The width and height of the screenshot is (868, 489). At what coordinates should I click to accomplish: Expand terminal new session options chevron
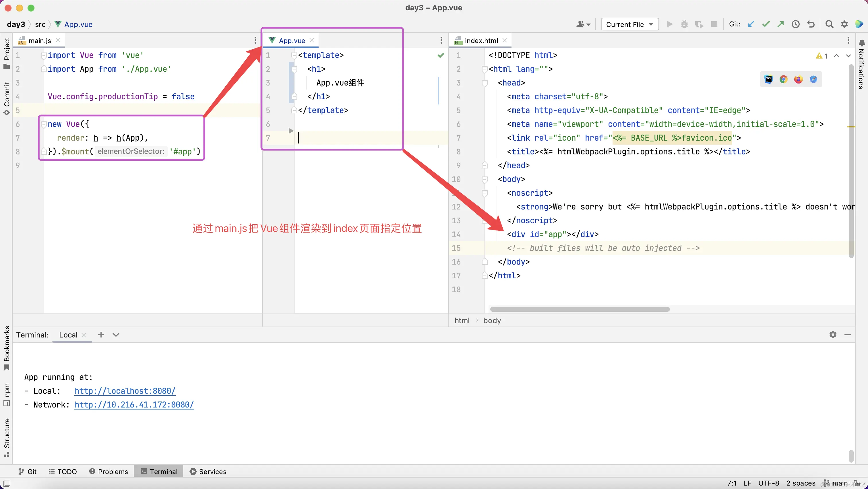tap(116, 334)
